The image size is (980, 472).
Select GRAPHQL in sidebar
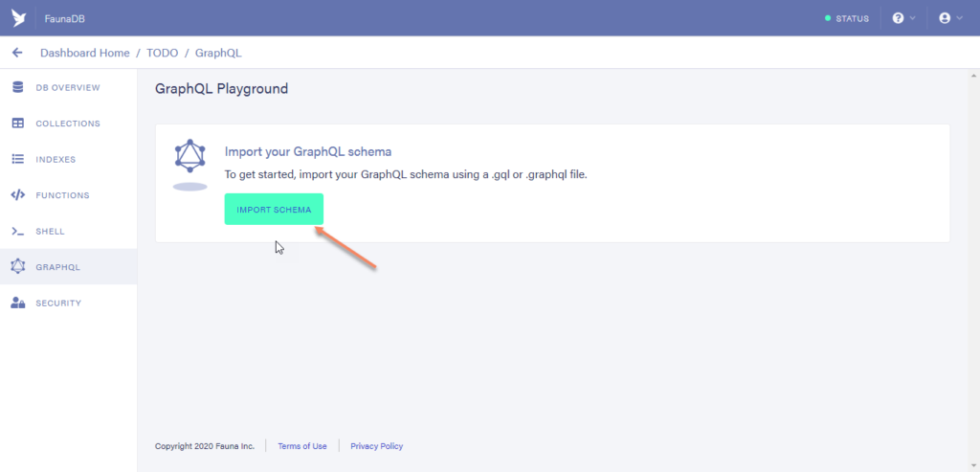pyautogui.click(x=68, y=267)
